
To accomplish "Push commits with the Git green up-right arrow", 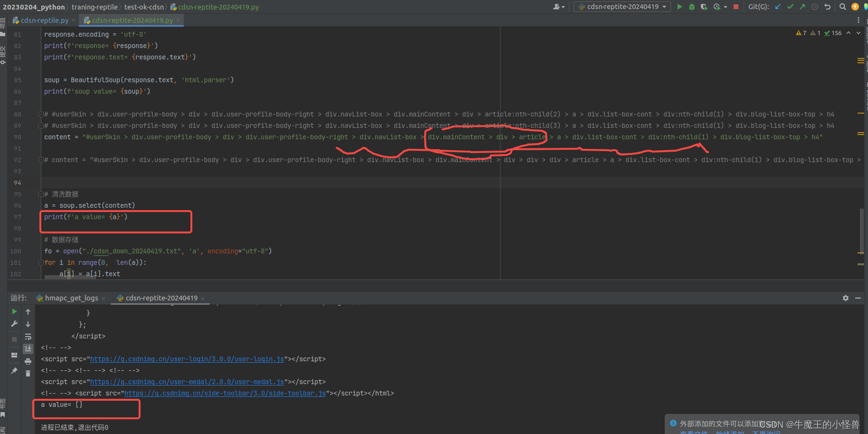I will point(802,7).
